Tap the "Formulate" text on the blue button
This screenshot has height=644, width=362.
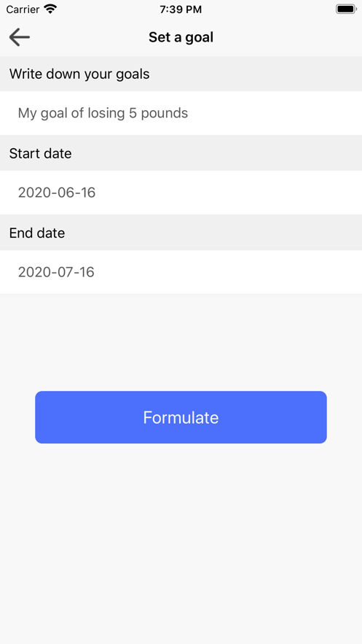click(181, 418)
